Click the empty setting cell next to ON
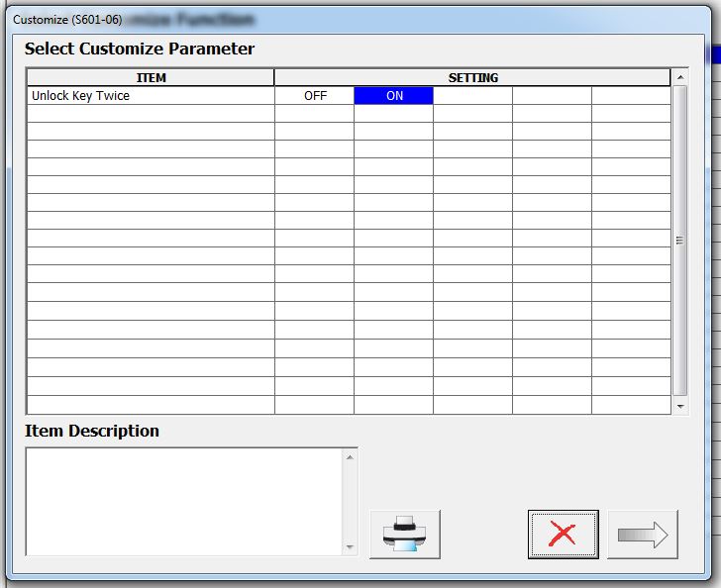This screenshot has width=721, height=588. pos(472,96)
